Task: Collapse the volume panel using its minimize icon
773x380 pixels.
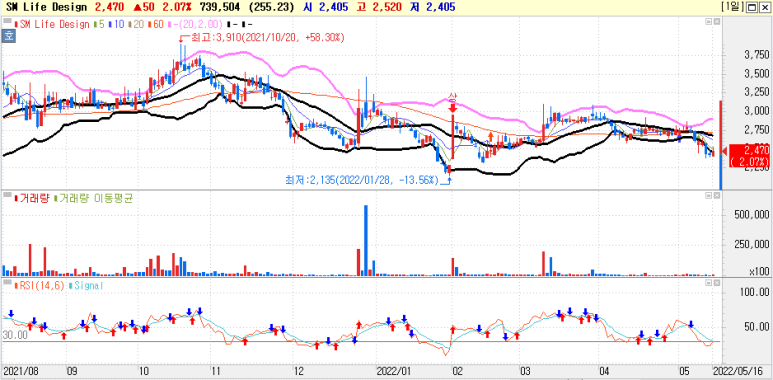Action: tap(708, 196)
